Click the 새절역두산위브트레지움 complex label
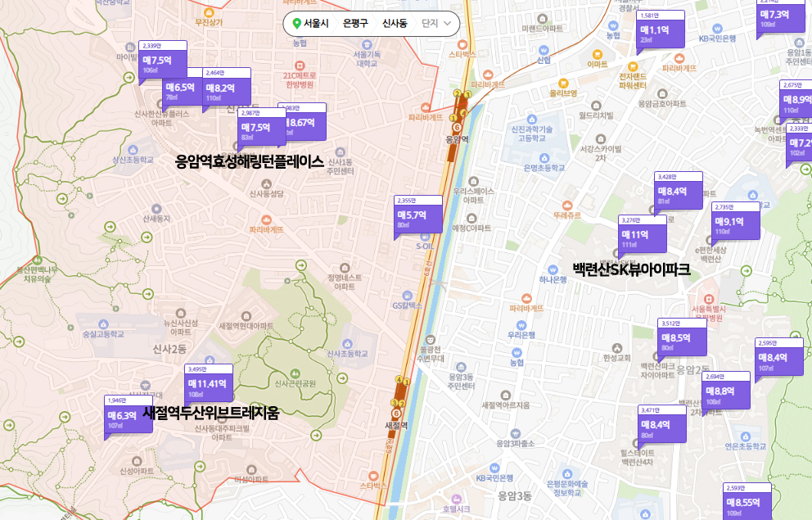812x520 pixels. click(211, 413)
